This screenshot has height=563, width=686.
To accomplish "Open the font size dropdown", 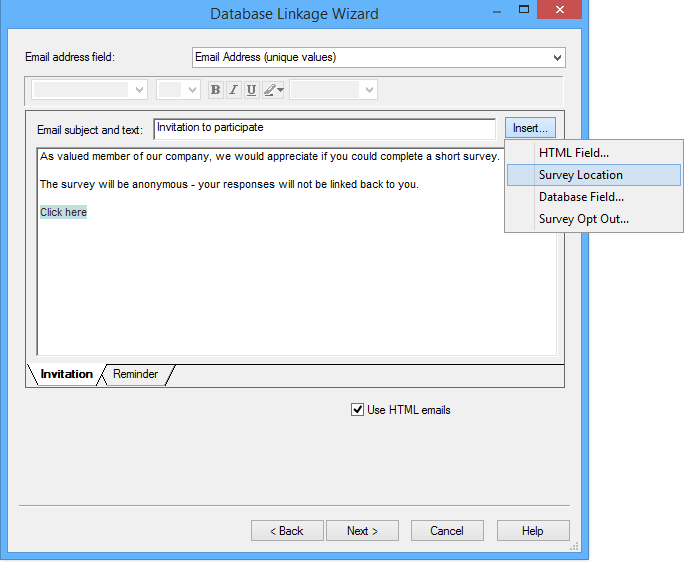I will [x=192, y=90].
